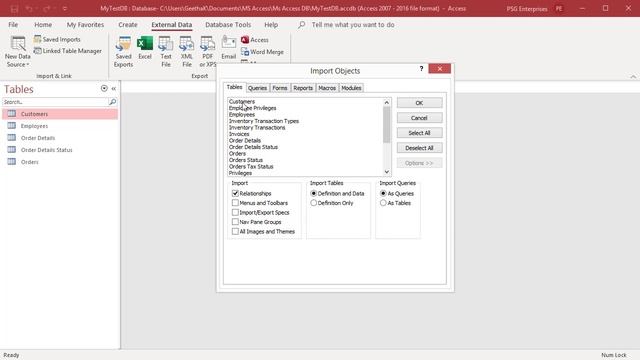The height and width of the screenshot is (360, 640).
Task: Select Order Details Status in navigation pane
Action: (60, 150)
